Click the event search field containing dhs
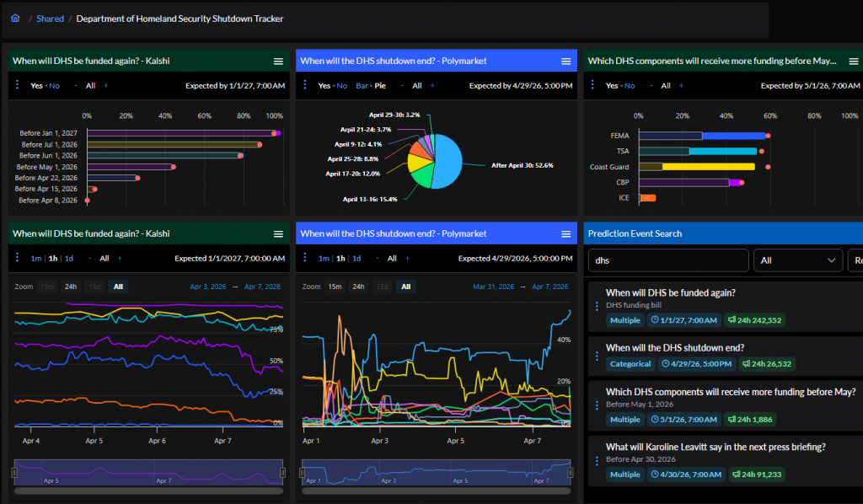This screenshot has width=863, height=504. [667, 260]
